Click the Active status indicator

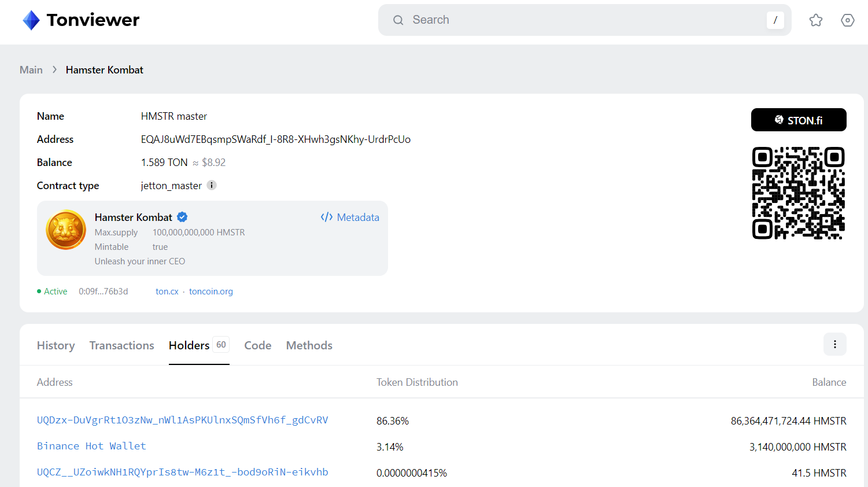[x=52, y=292]
